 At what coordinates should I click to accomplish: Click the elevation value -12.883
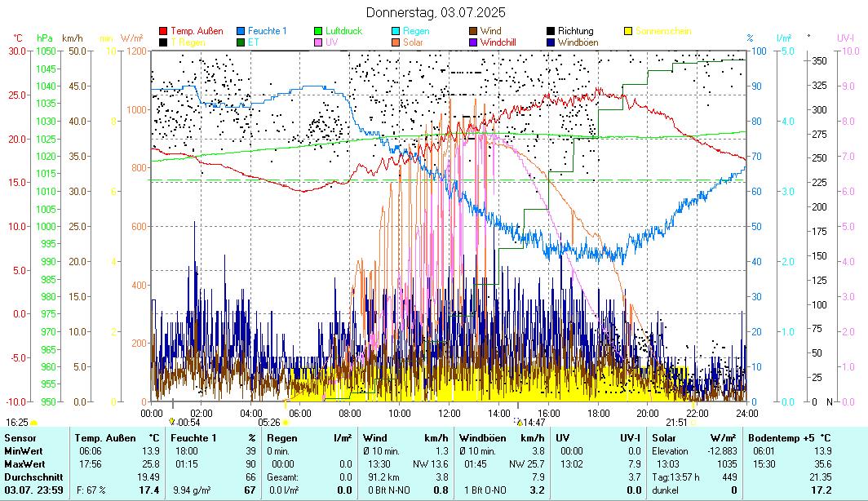coord(723,451)
